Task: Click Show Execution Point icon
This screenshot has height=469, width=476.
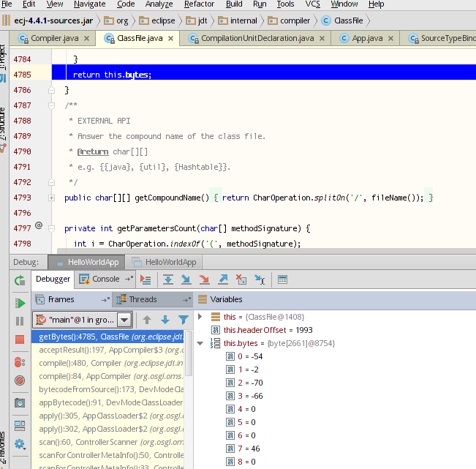Action: pyautogui.click(x=146, y=279)
